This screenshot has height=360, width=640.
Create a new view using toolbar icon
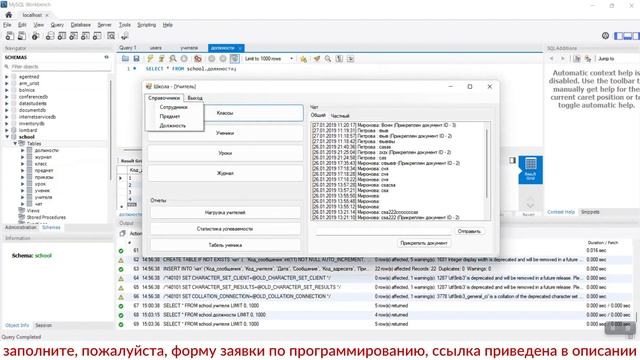tap(73, 36)
